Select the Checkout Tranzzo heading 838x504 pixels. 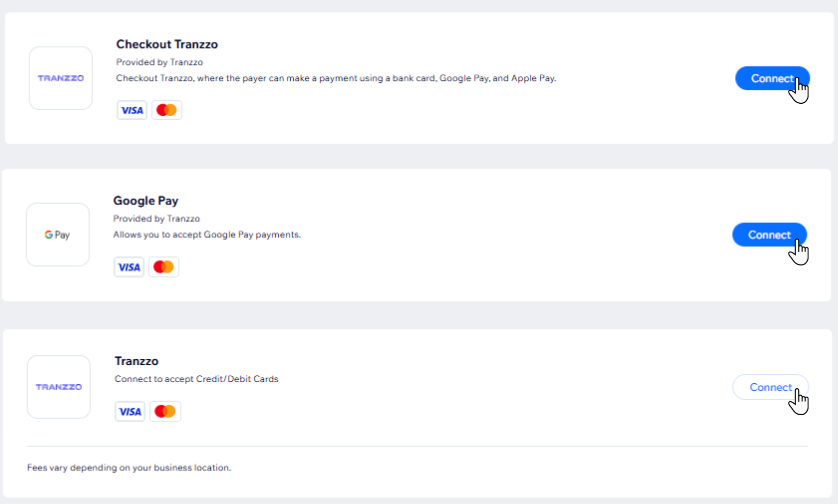pos(167,44)
